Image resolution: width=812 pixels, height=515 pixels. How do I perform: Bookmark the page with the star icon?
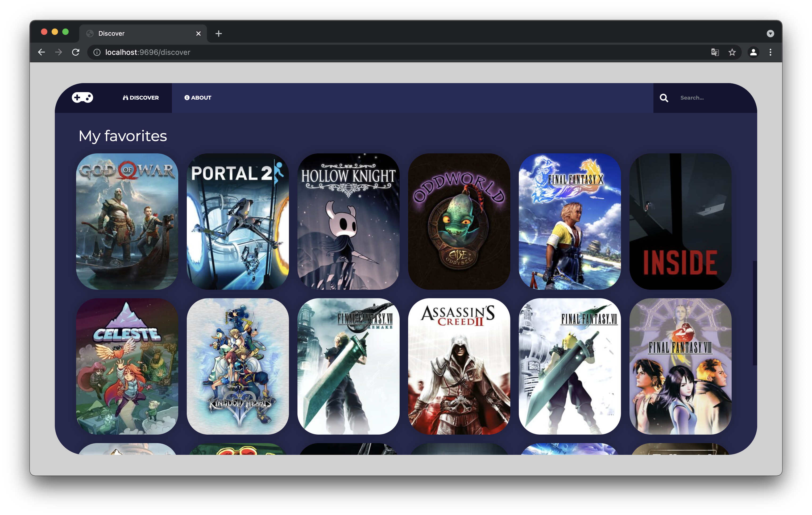tap(732, 52)
